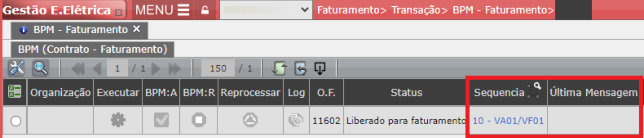
Task: Open the Log icon for row 11602
Action: click(296, 120)
